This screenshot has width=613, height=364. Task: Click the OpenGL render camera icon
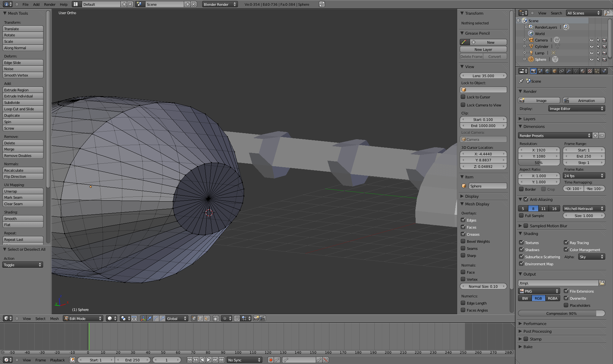click(x=256, y=318)
